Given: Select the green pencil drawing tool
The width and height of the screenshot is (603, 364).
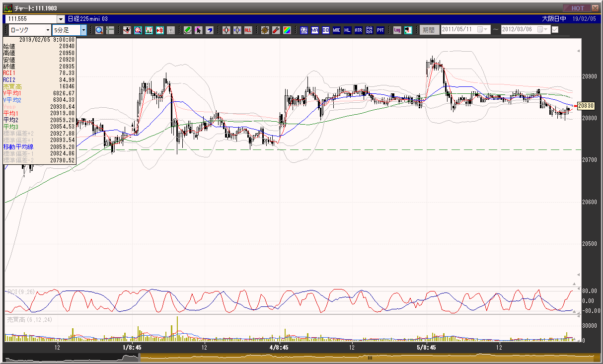Looking at the screenshot, I should (187, 30).
